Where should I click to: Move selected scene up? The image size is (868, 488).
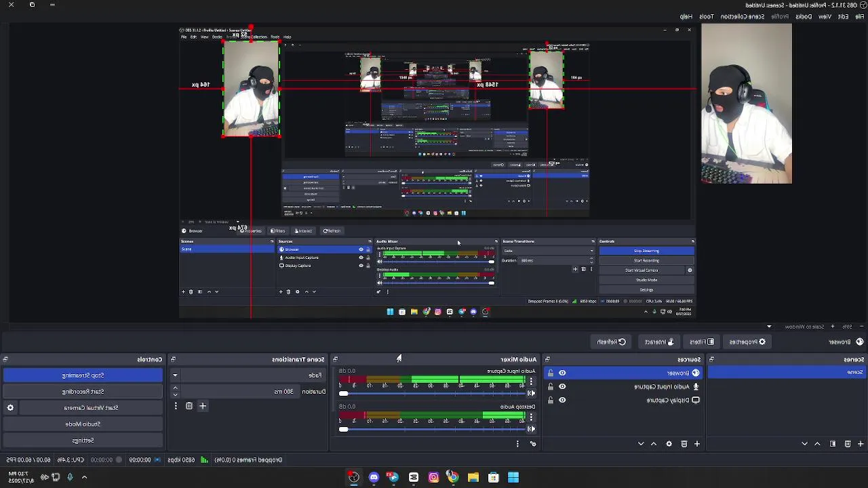(x=817, y=444)
